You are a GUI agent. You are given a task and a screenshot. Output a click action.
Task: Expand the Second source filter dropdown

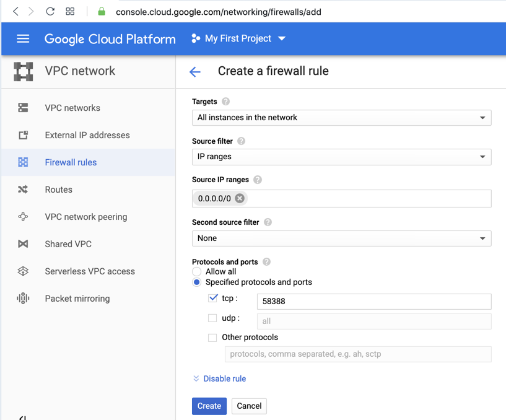pos(341,238)
